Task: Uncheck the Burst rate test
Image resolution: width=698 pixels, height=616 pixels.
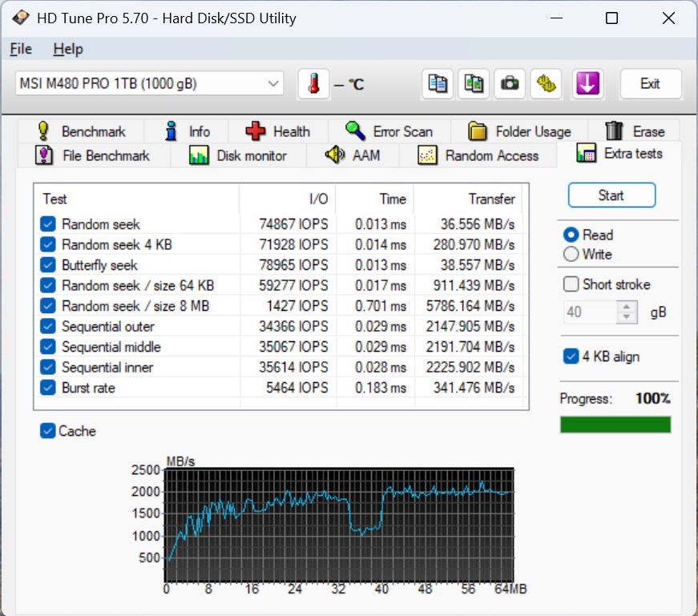Action: (47, 388)
